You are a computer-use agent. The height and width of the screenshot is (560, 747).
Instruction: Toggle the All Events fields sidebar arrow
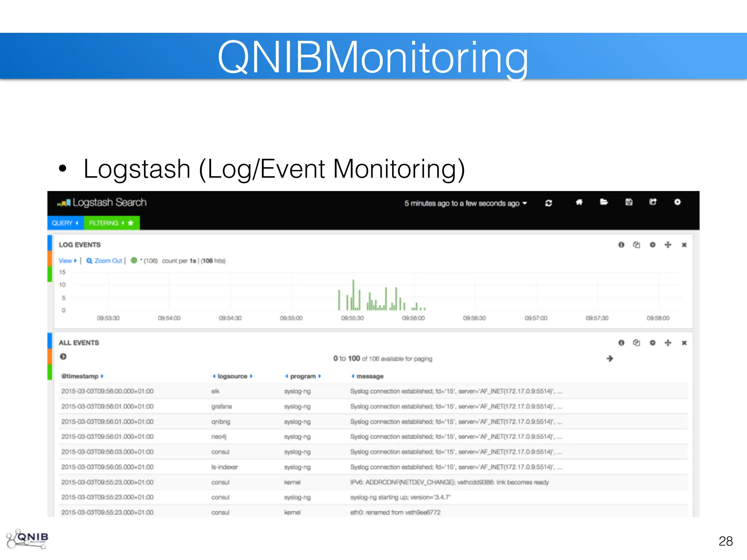click(x=63, y=357)
